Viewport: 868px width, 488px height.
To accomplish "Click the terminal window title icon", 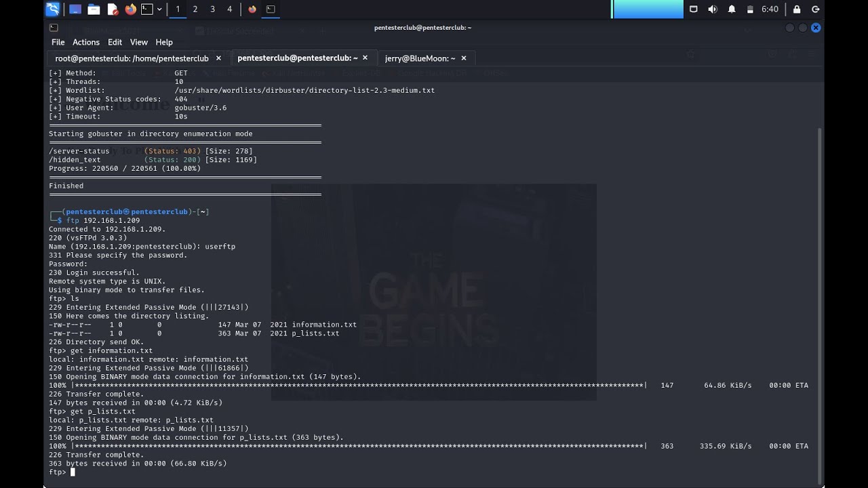I will pos(54,28).
